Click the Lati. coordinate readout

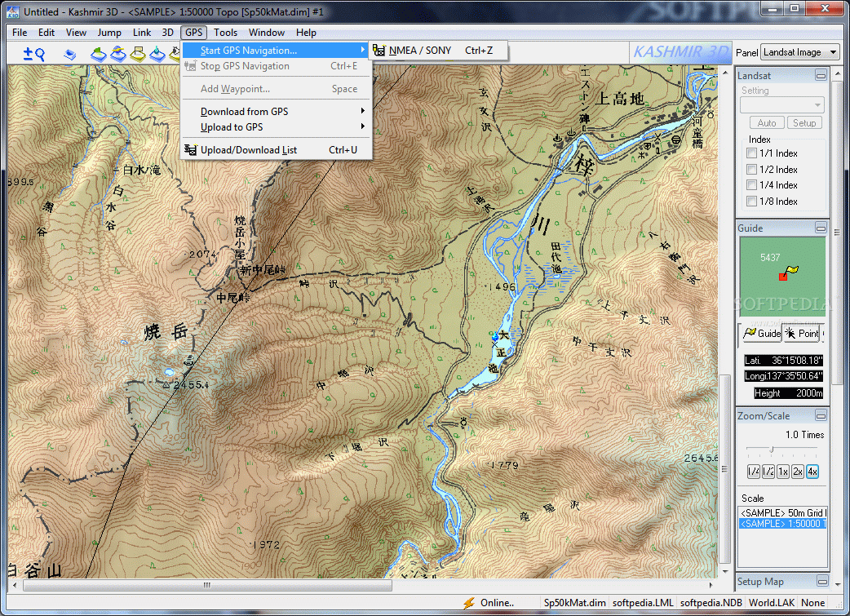(783, 361)
